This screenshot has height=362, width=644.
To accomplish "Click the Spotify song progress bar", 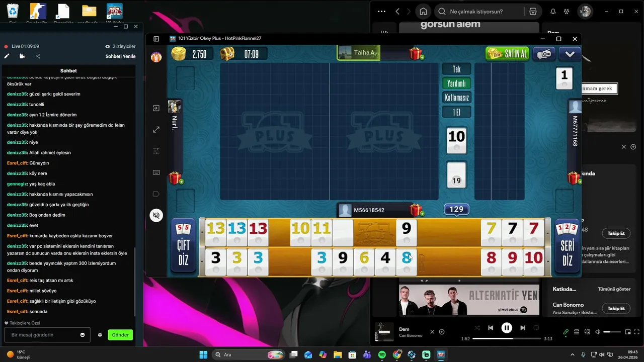I will 507,339.
